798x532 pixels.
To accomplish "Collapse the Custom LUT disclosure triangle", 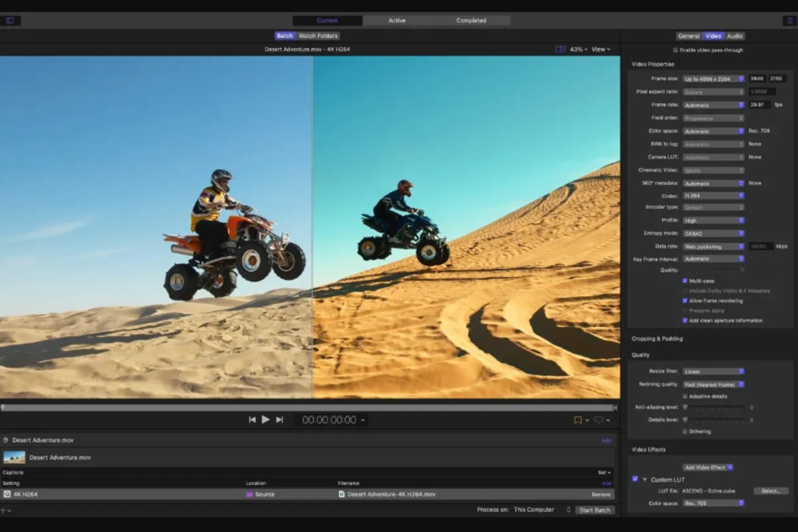I will 644,479.
